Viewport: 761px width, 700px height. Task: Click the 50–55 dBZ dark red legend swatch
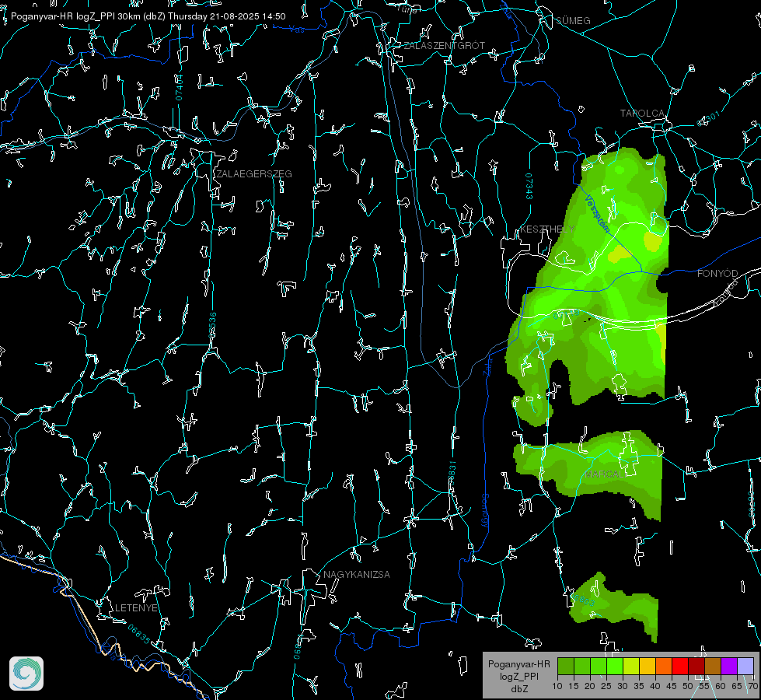(696, 667)
